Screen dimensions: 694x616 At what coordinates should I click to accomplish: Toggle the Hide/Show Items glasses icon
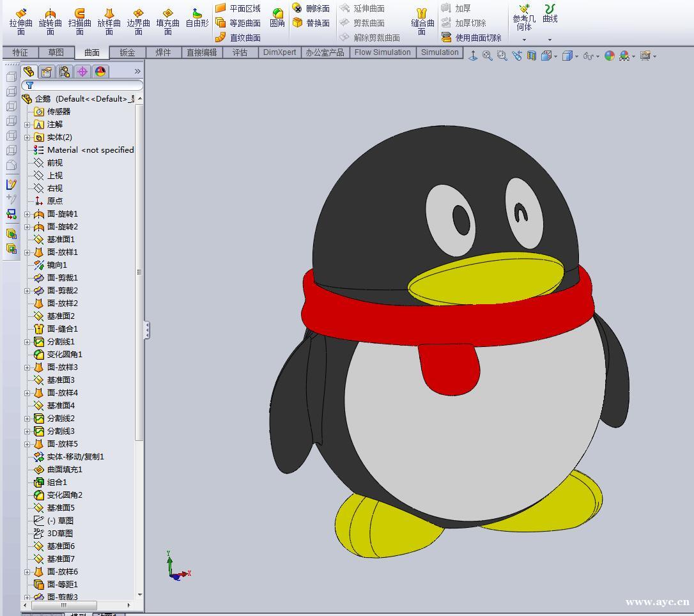[588, 56]
